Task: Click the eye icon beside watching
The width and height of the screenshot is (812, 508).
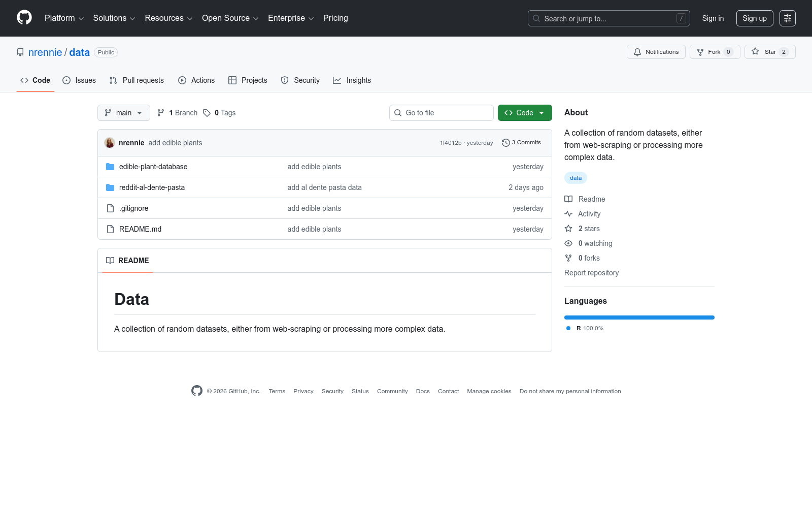Action: click(568, 243)
